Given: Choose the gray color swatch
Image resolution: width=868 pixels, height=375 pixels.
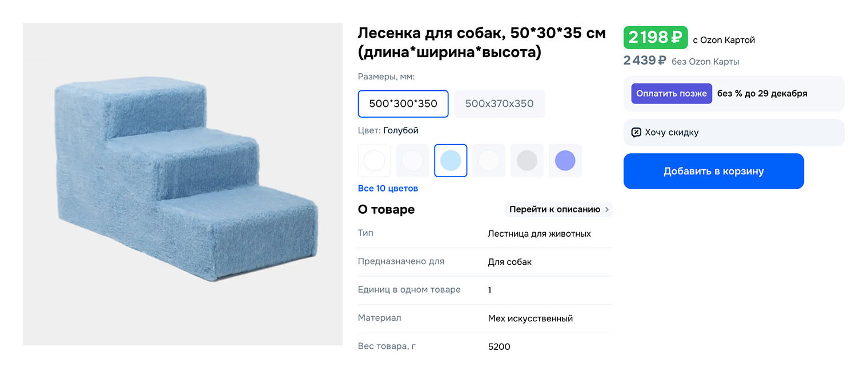Looking at the screenshot, I should pos(527,161).
